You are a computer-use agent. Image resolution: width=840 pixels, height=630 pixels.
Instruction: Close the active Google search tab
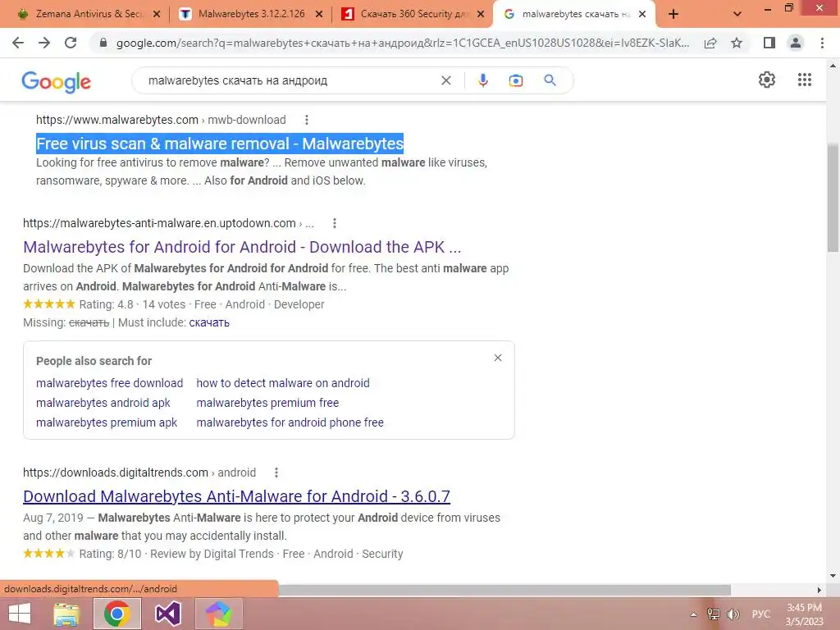642,15
